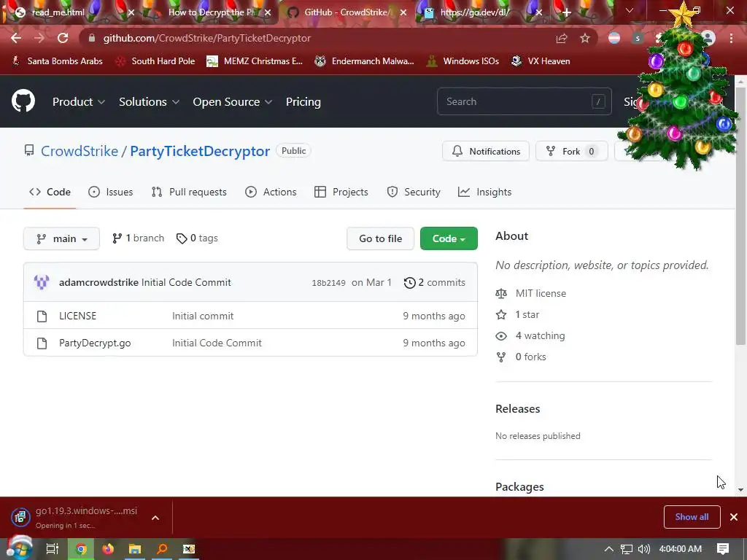Open South Hard Pole bookmark

pos(156,61)
